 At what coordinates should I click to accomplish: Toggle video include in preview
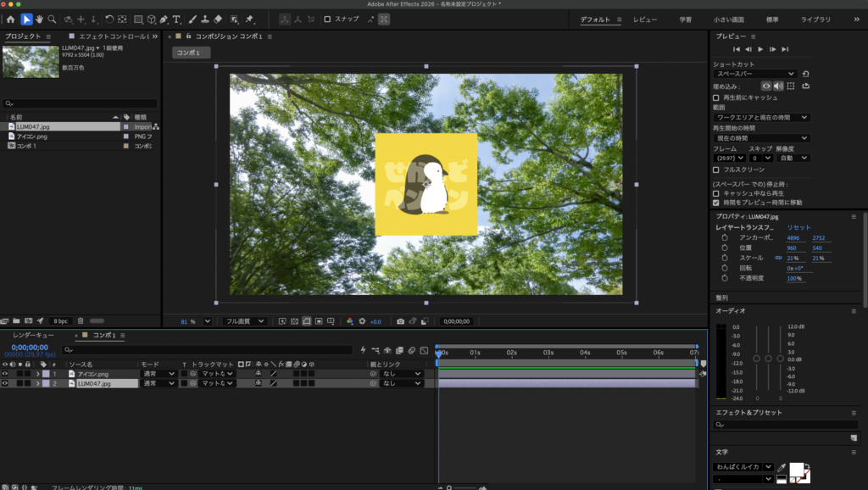[766, 86]
